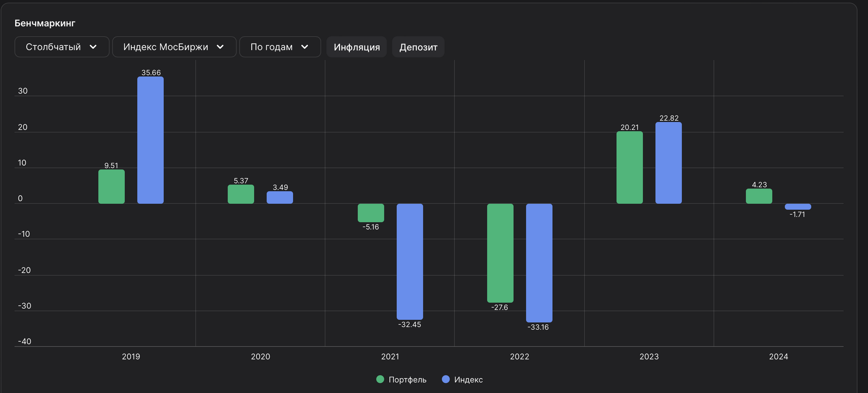Click the 2022 axis label
The height and width of the screenshot is (393, 868).
pyautogui.click(x=520, y=357)
